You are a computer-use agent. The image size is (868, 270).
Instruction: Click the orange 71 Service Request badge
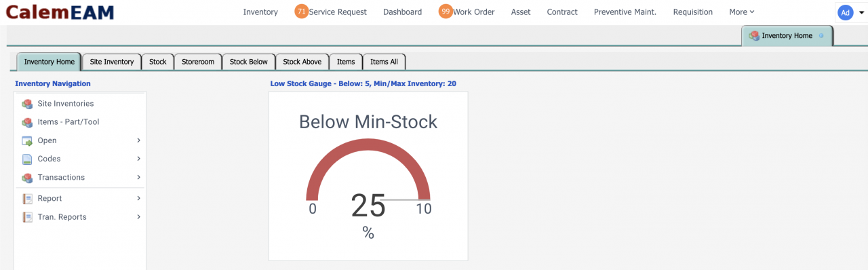point(301,12)
